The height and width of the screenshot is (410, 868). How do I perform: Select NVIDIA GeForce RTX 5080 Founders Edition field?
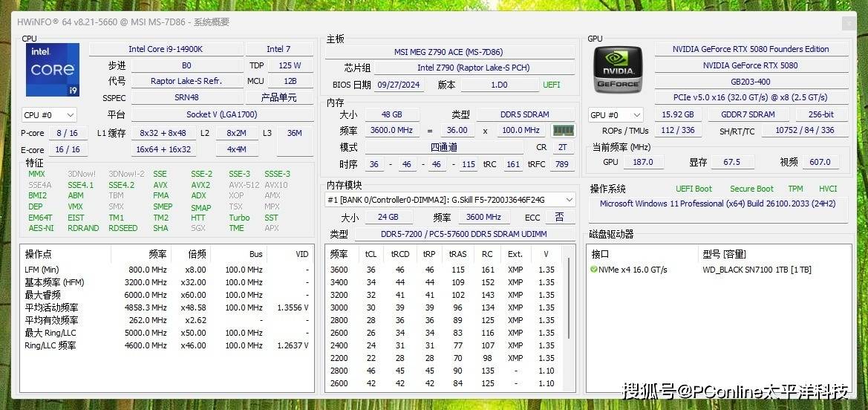tap(751, 49)
